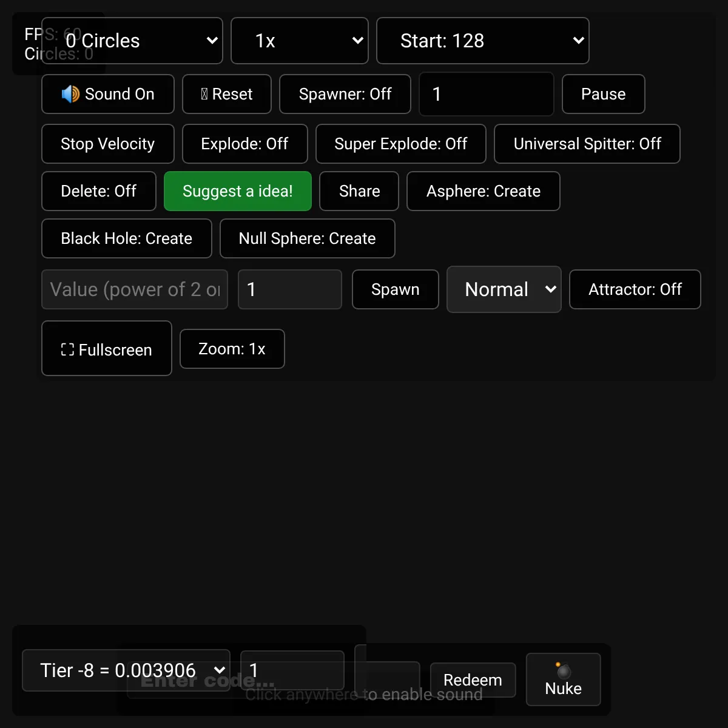Click the Nuke bomb button

(564, 679)
